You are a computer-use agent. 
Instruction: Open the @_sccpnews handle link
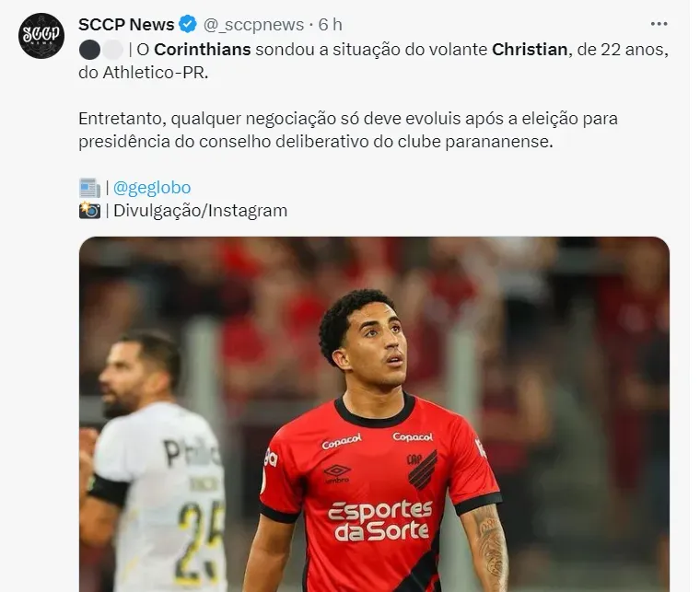coord(253,25)
